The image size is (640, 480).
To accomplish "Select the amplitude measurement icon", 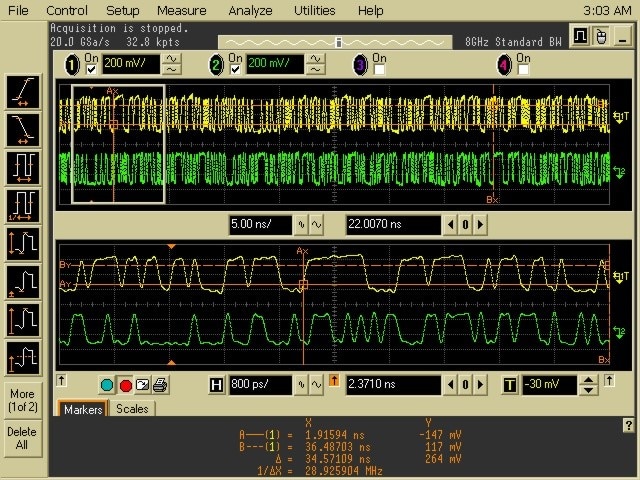I will 23,320.
